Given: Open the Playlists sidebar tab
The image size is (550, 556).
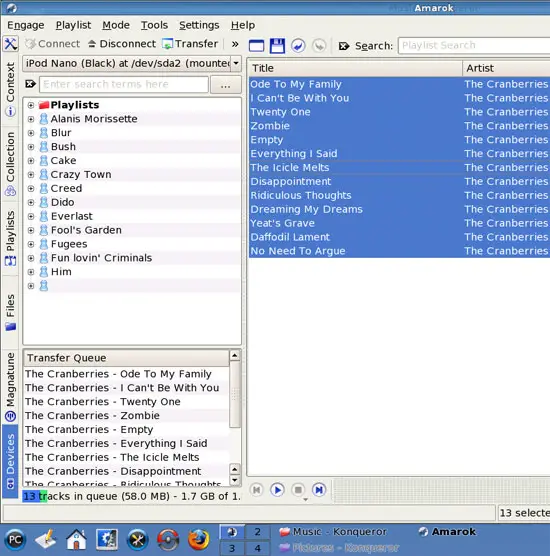Looking at the screenshot, I should [10, 238].
